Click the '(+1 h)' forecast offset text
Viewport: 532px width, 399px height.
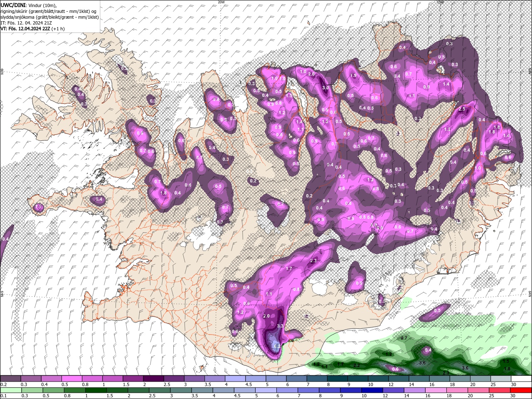tap(58, 29)
